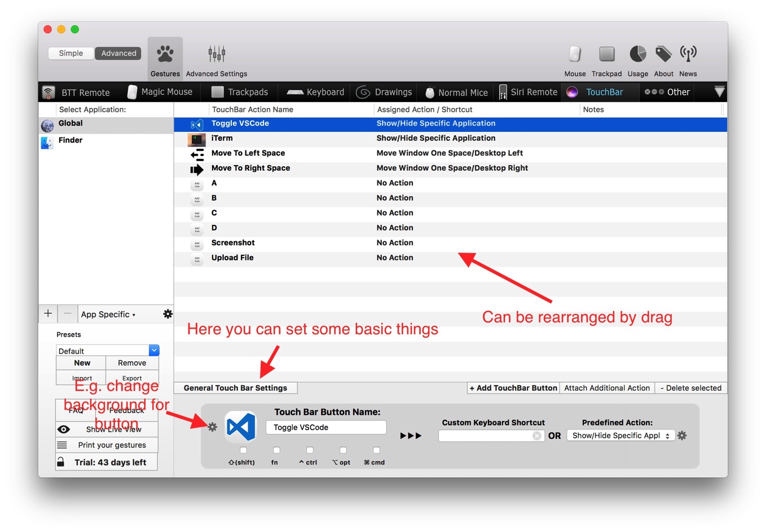Open the Predefined Action dropdown
The height and width of the screenshot is (532, 766).
[x=621, y=436]
